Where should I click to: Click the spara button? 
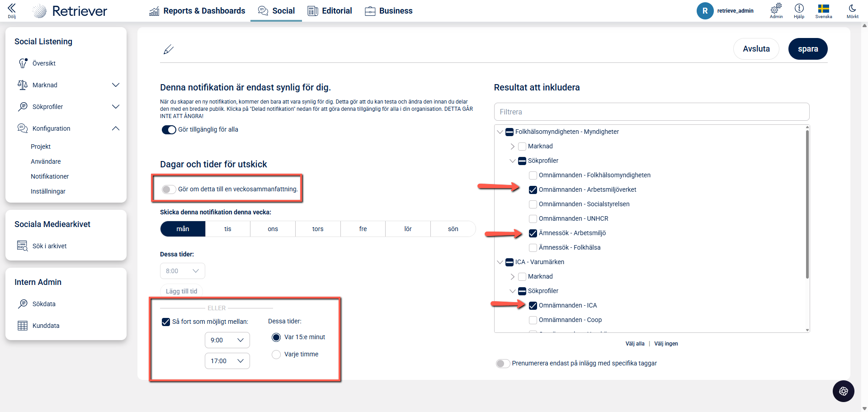tap(807, 49)
